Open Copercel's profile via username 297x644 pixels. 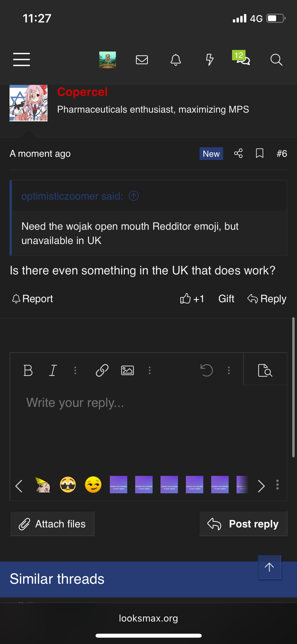click(82, 92)
